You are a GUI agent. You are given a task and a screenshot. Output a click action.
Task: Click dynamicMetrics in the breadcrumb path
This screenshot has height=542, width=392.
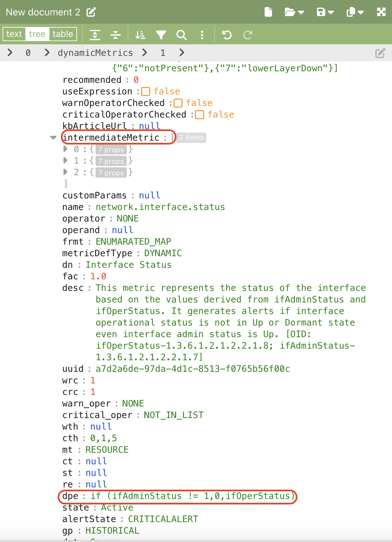pos(95,53)
